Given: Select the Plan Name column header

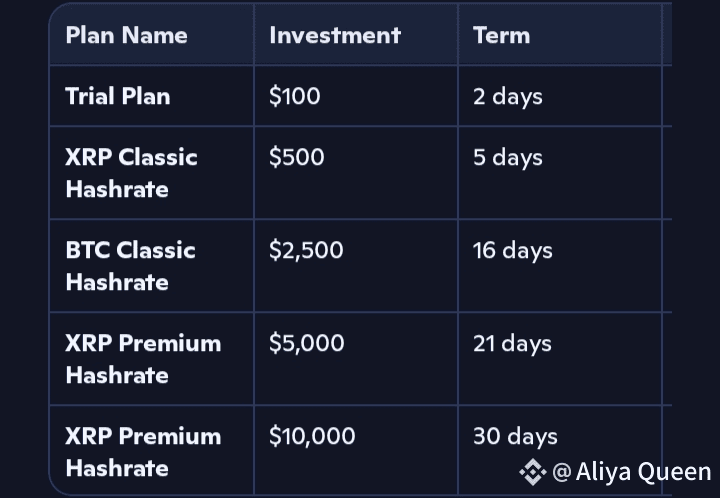Looking at the screenshot, I should coord(126,35).
